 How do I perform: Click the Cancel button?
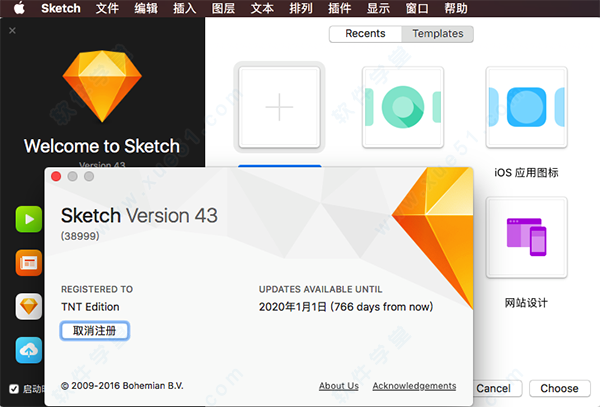click(x=497, y=389)
